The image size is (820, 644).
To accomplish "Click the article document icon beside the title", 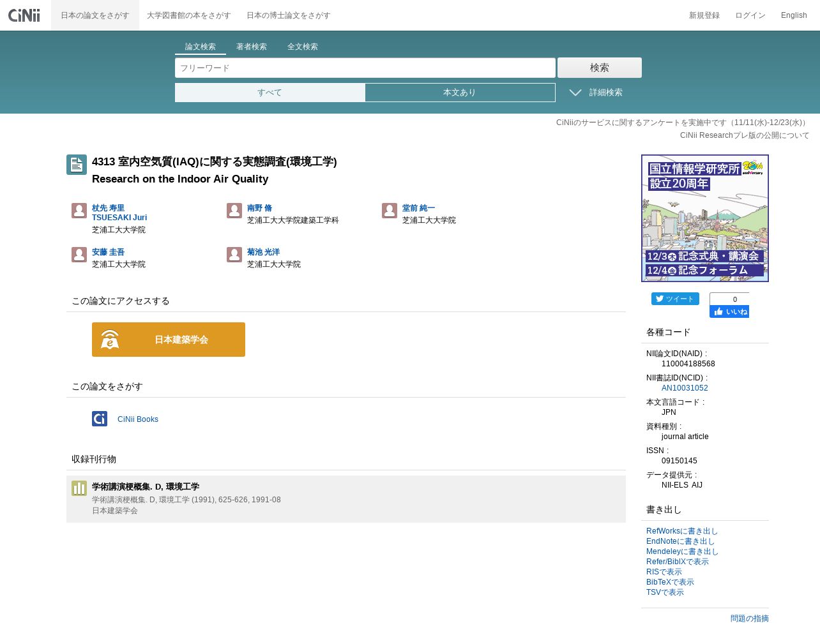I will click(x=77, y=165).
